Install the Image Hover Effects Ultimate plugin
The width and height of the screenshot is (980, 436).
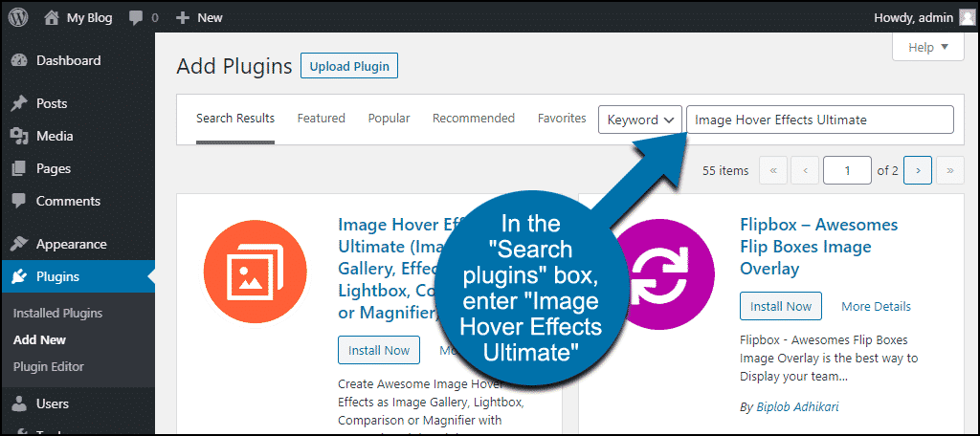tap(379, 350)
